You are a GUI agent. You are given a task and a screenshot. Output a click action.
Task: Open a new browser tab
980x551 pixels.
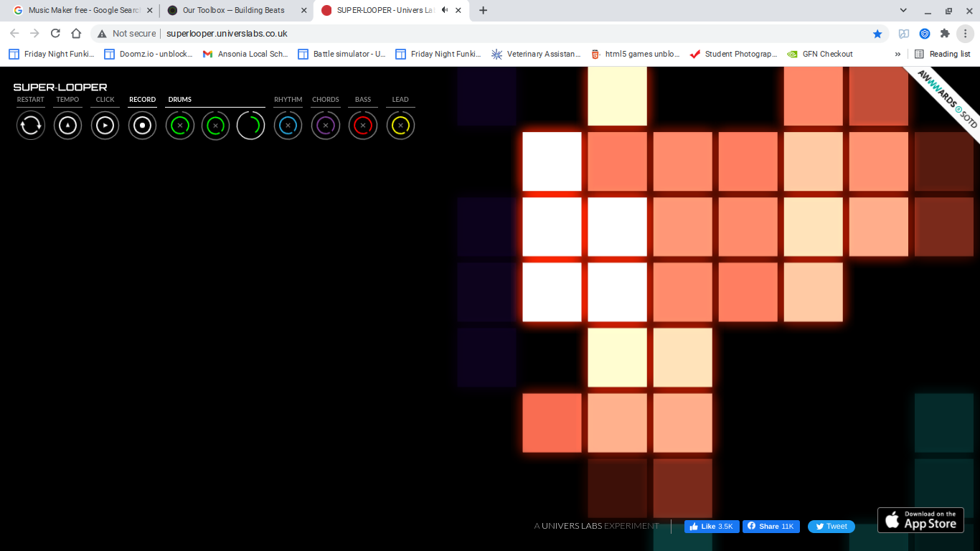click(x=483, y=11)
